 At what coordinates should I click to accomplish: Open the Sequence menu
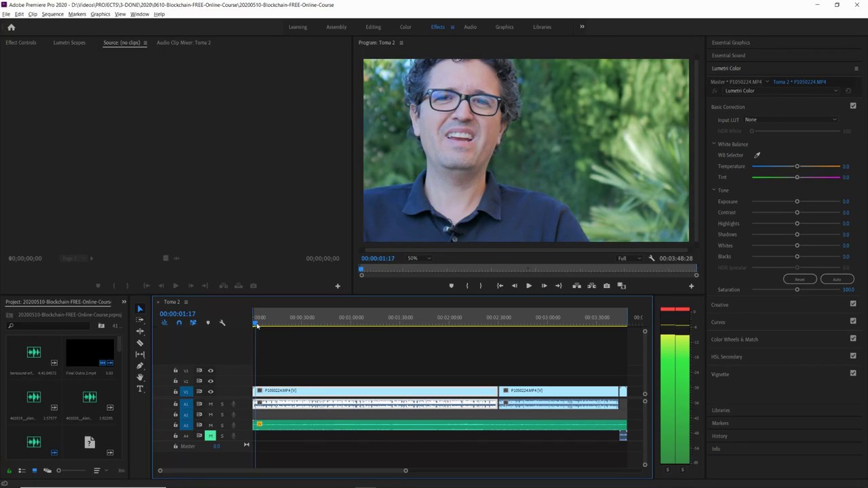pyautogui.click(x=52, y=14)
